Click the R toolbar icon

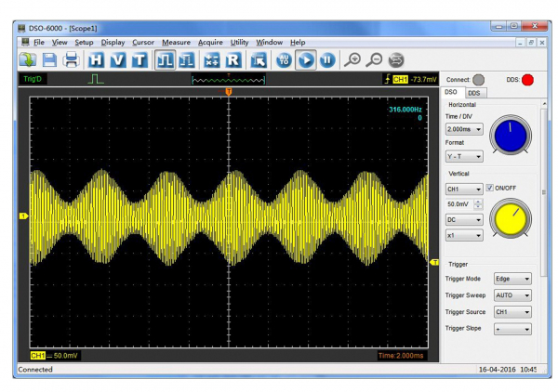tap(233, 60)
